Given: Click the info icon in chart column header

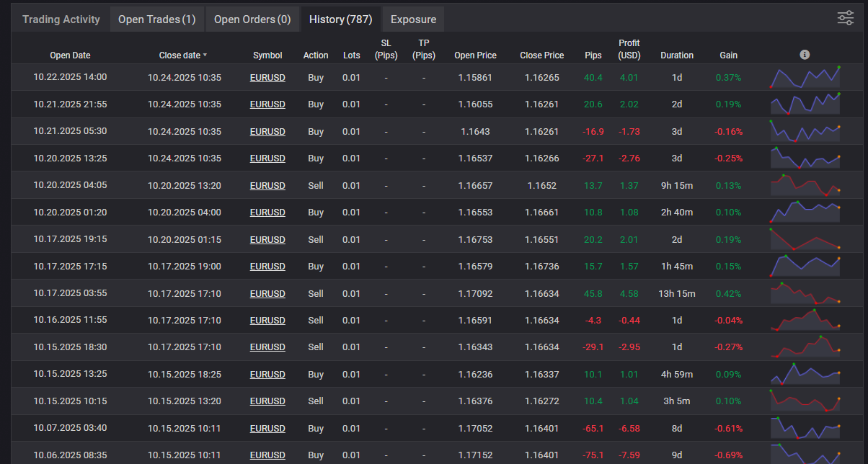Looking at the screenshot, I should pyautogui.click(x=805, y=55).
